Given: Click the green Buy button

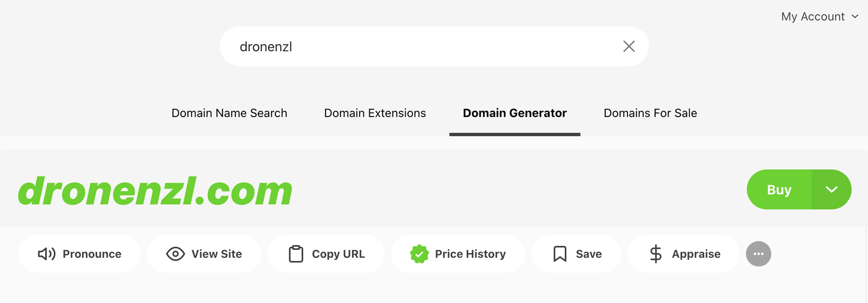Looking at the screenshot, I should (779, 189).
